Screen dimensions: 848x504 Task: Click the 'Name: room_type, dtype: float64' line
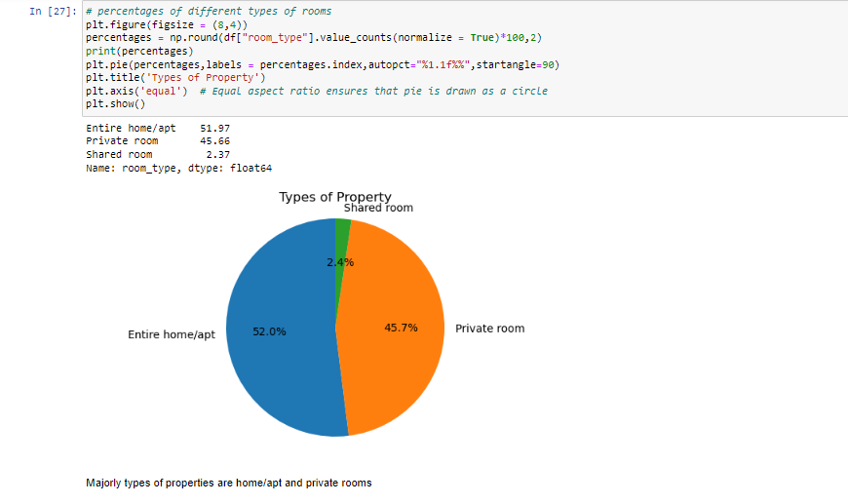pyautogui.click(x=178, y=169)
